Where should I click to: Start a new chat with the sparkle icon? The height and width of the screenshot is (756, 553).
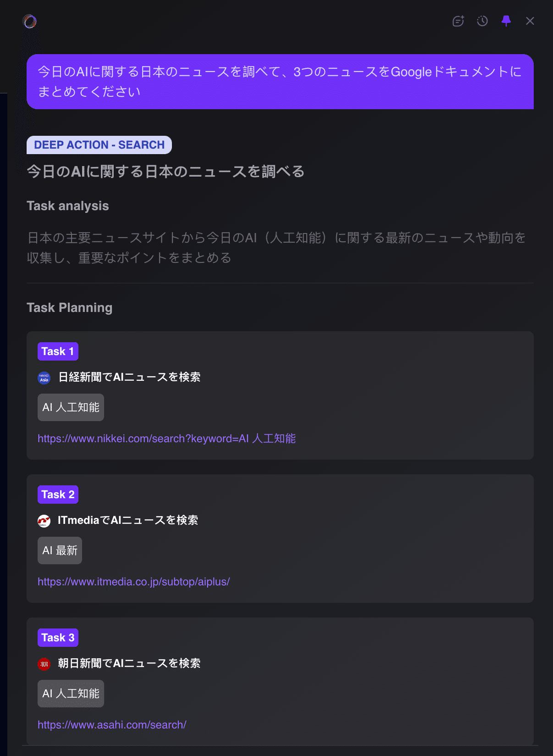tap(458, 21)
